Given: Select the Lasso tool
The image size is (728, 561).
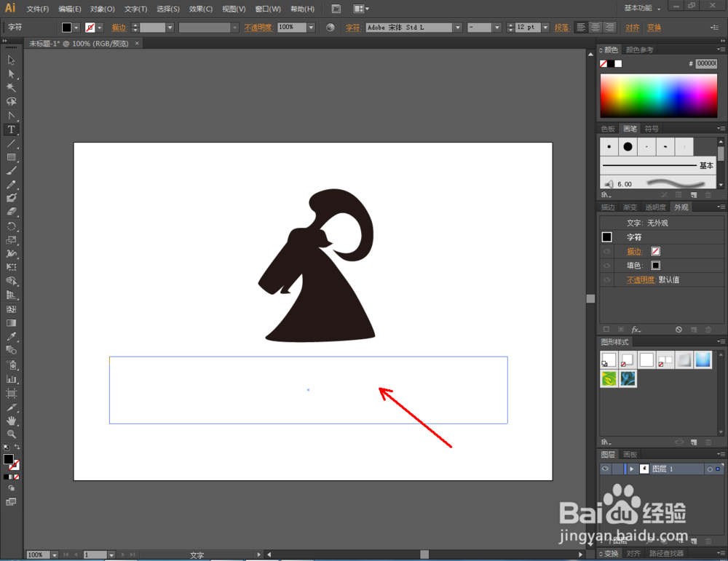Looking at the screenshot, I should coord(11,101).
